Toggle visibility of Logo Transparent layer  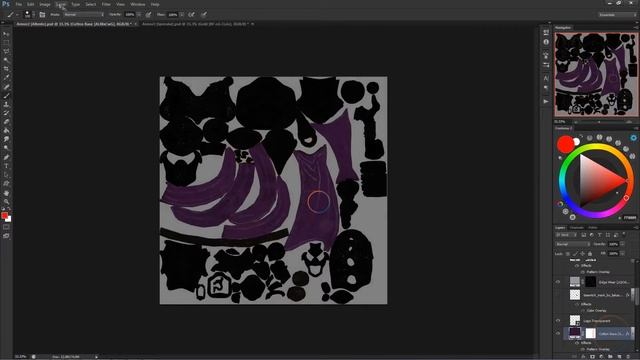tap(558, 320)
